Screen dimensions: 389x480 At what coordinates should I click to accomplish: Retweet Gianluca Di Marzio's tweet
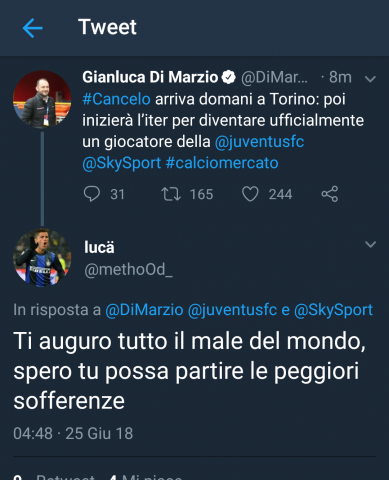click(x=171, y=194)
